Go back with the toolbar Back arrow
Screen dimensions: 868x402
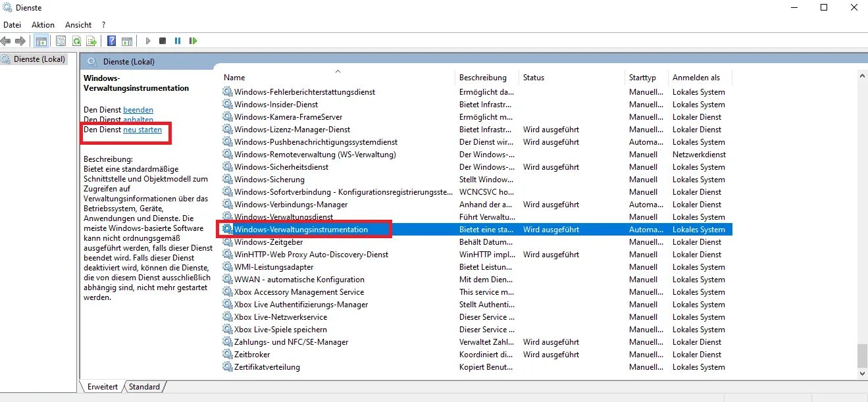(x=6, y=41)
